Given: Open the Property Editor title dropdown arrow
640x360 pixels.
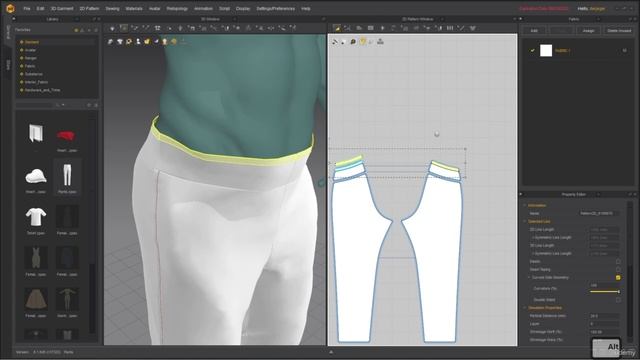Looking at the screenshot, I should point(598,194).
